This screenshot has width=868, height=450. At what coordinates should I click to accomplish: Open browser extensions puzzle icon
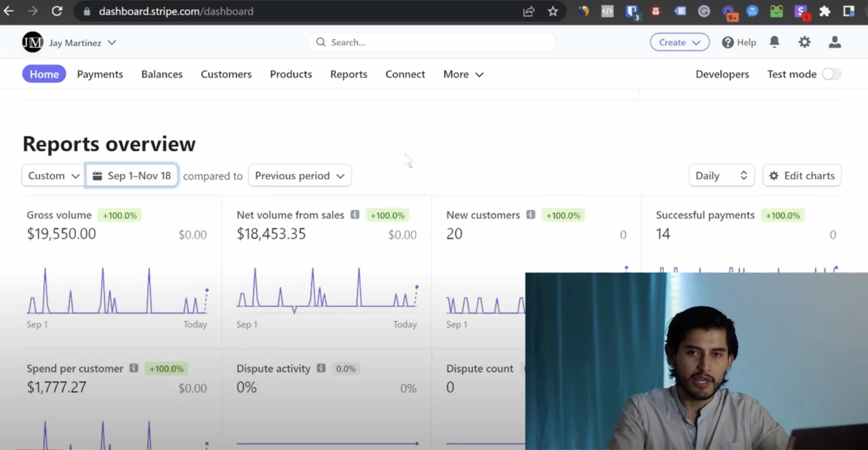[x=825, y=11]
